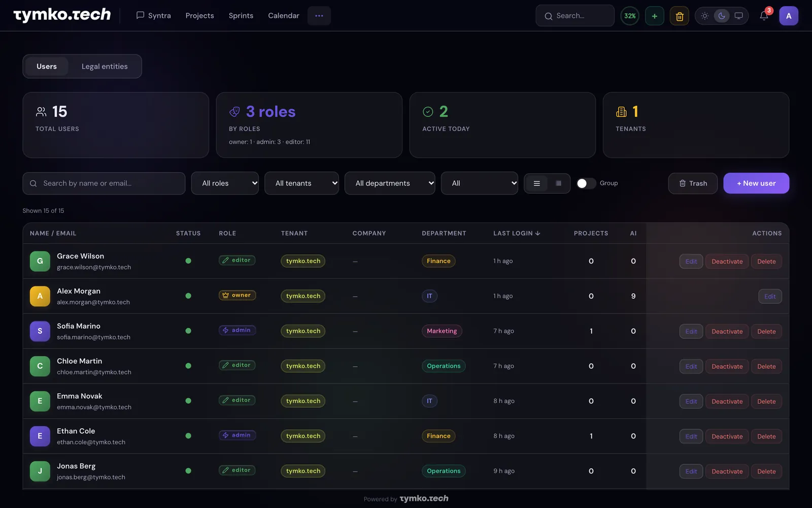Open the Trash button in the filter toolbar
The image size is (812, 508).
coord(693,183)
